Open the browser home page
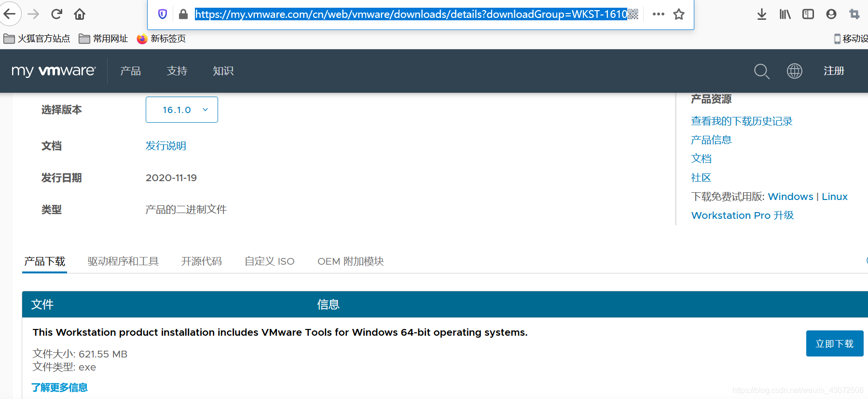Screen dimensions: 868x399 tap(80, 14)
